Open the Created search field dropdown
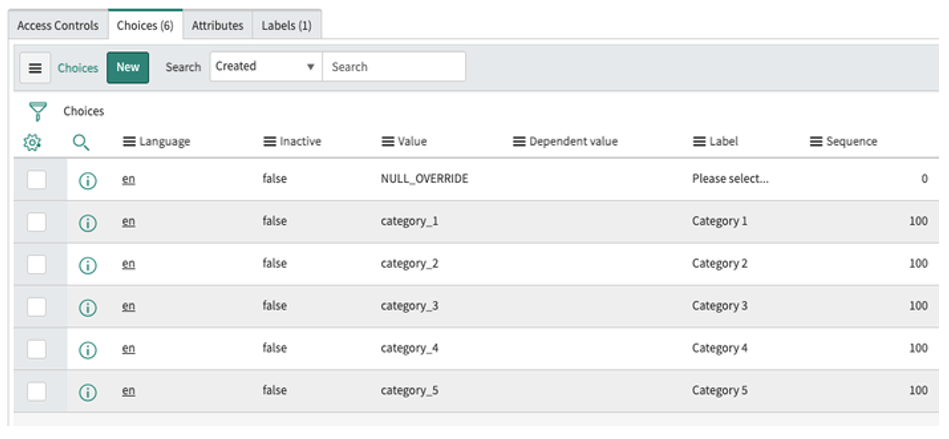 265,67
